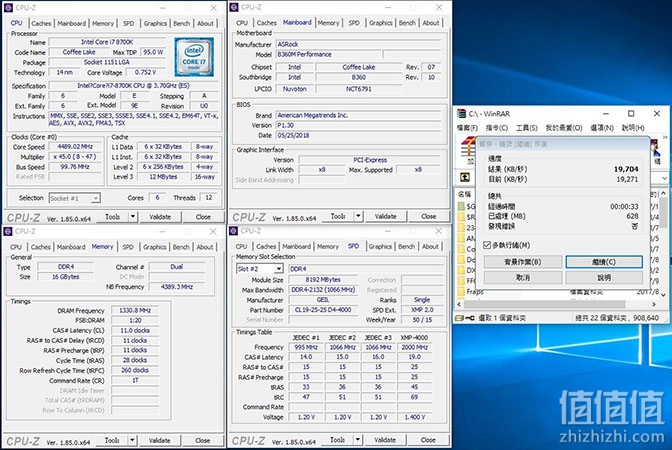Select the $R folder icon in WinRAR list
Screen dimensions: 672x450
462,217
